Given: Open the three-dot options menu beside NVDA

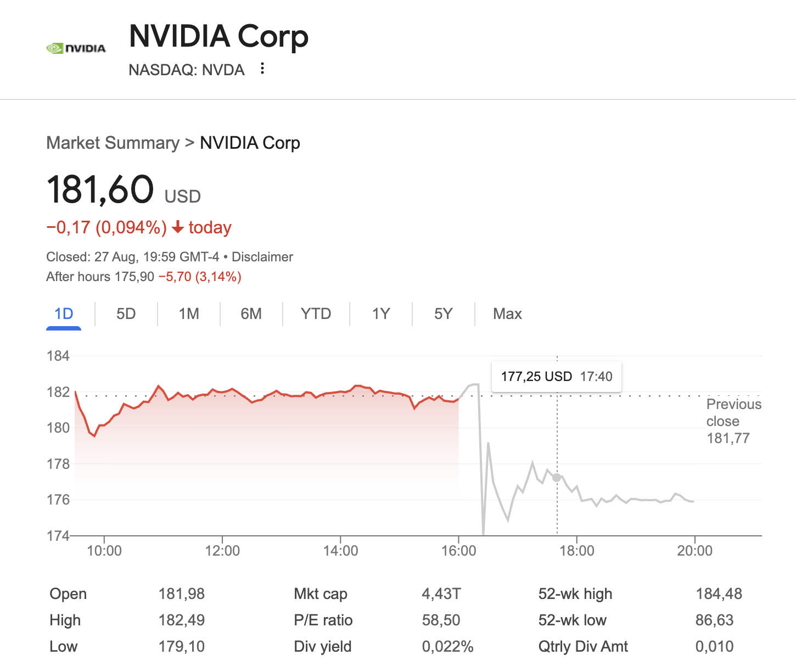Looking at the screenshot, I should (262, 69).
